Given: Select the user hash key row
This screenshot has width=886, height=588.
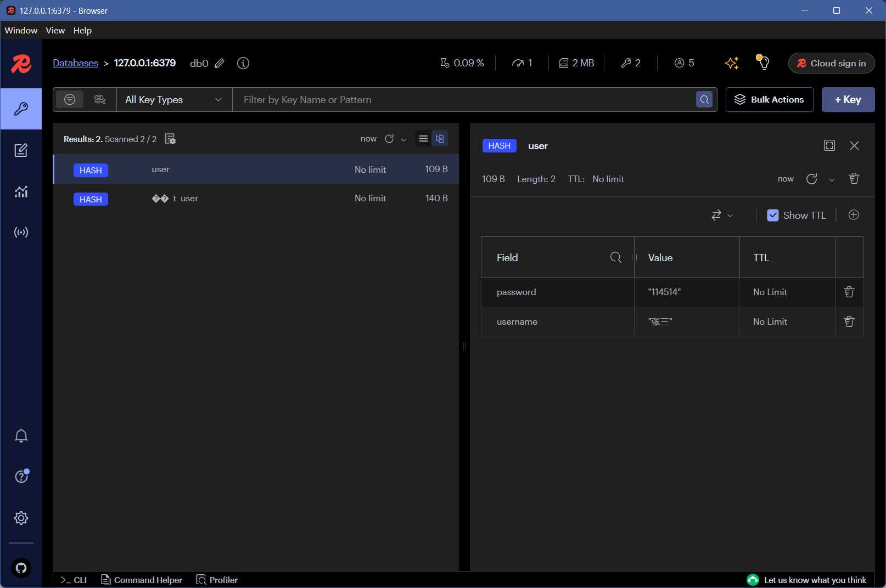Looking at the screenshot, I should coord(256,169).
